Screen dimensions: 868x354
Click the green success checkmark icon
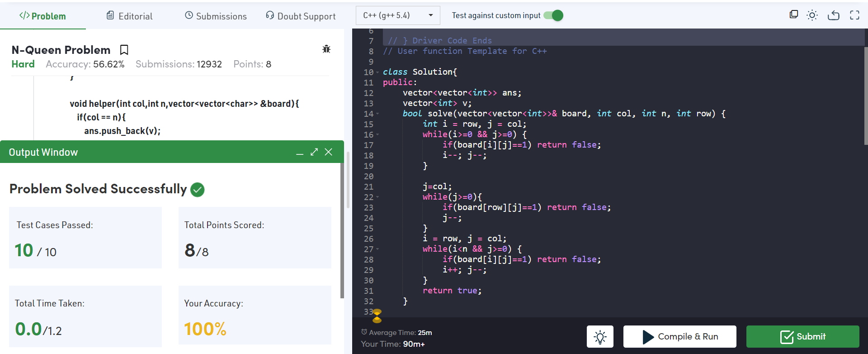click(198, 189)
